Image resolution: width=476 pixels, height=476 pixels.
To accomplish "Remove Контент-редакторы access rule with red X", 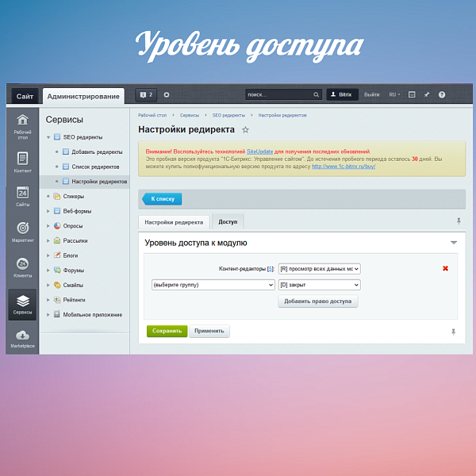I will click(x=445, y=268).
